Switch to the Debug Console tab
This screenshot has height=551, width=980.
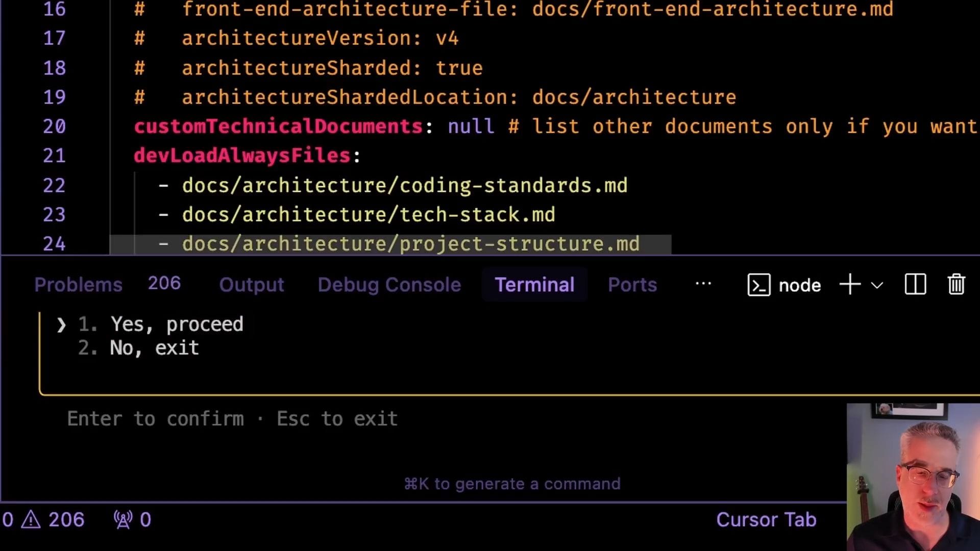(x=389, y=285)
